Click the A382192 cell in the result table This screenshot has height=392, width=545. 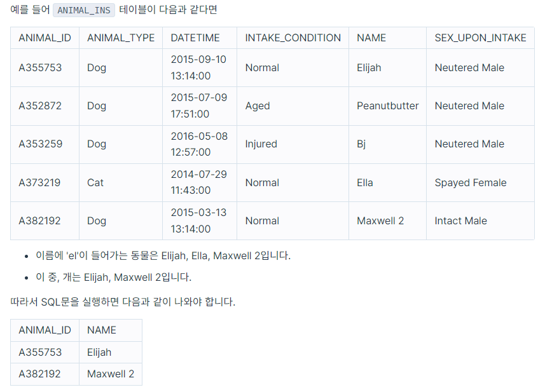(x=45, y=374)
